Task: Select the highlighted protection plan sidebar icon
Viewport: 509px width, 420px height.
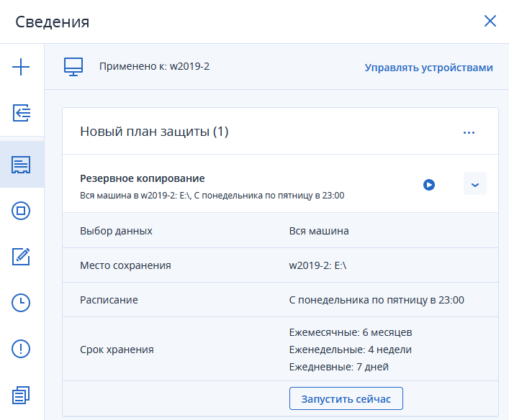Action: [x=21, y=165]
